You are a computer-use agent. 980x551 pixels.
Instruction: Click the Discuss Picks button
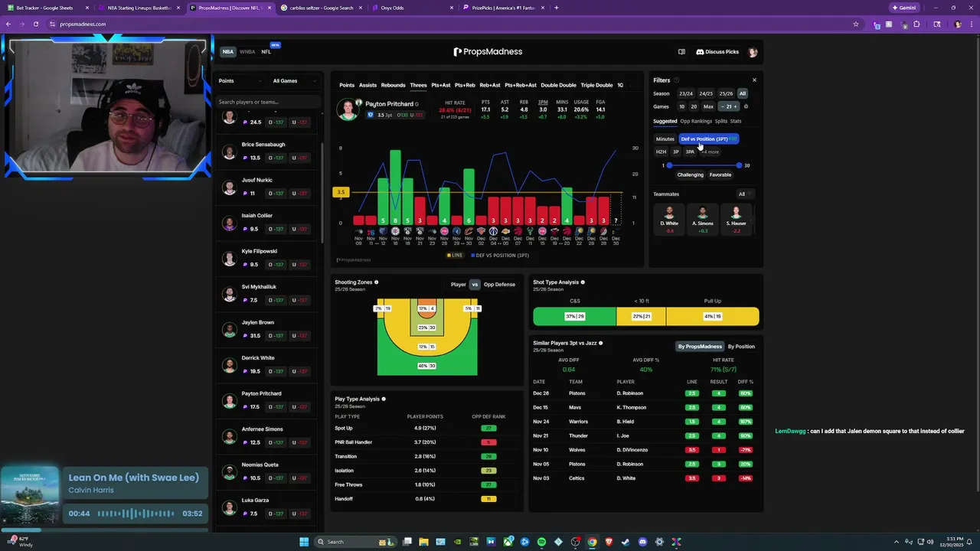[x=717, y=52]
